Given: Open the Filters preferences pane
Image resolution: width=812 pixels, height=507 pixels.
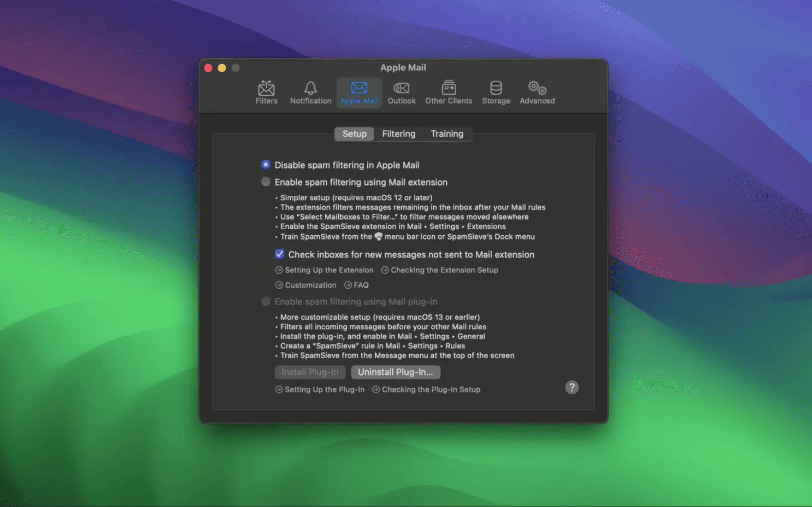Looking at the screenshot, I should (266, 92).
